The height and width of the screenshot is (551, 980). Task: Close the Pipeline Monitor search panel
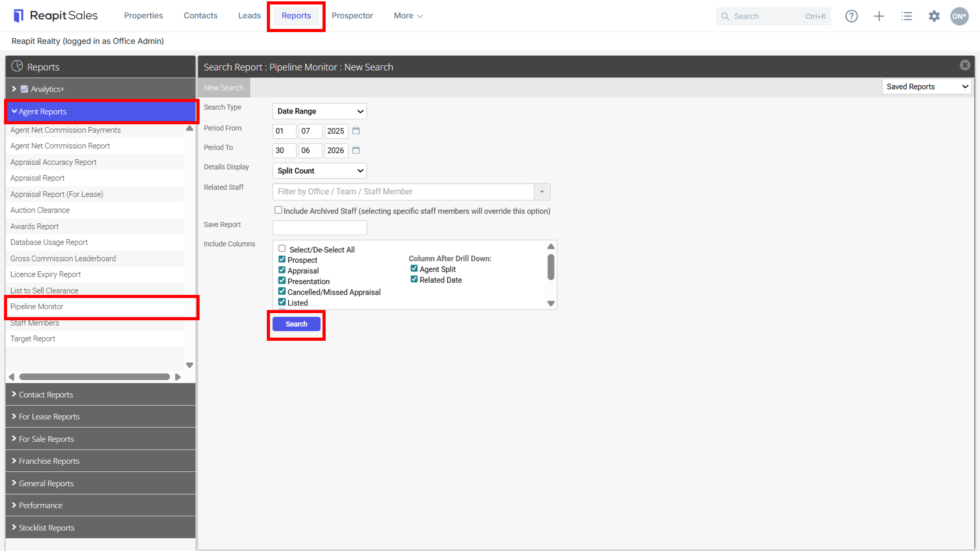[x=965, y=65]
